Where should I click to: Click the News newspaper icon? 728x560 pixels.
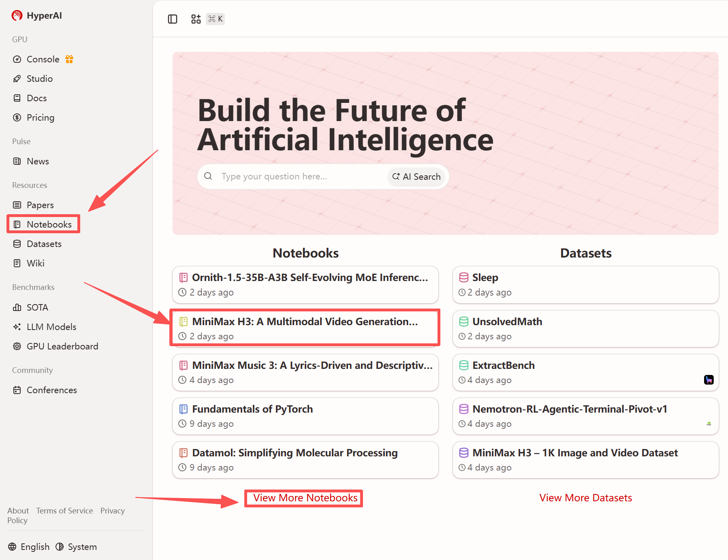point(17,162)
